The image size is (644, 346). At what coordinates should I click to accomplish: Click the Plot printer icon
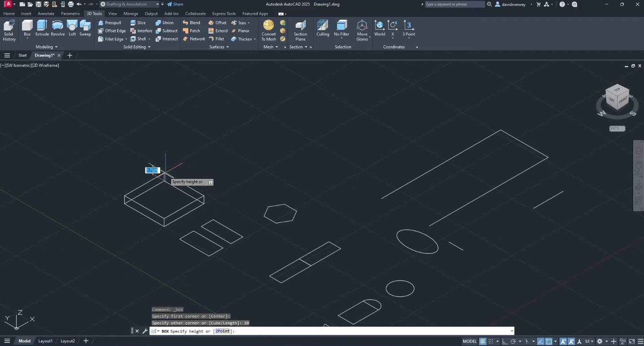(x=70, y=4)
